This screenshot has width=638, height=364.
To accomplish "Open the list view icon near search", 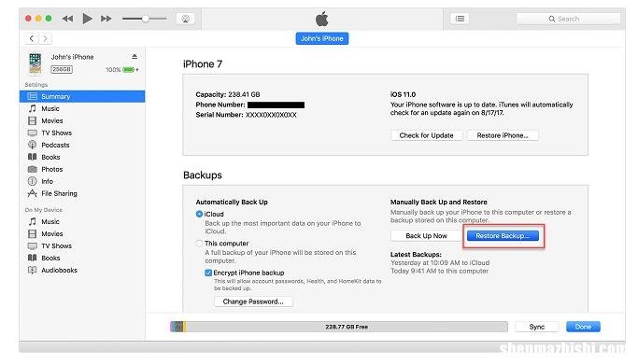I will coord(461,19).
